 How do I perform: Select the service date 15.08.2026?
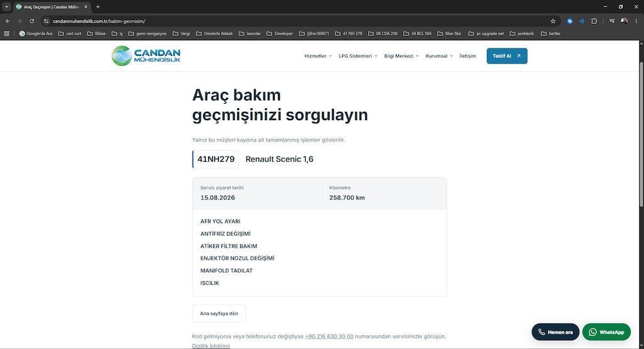[x=218, y=197]
